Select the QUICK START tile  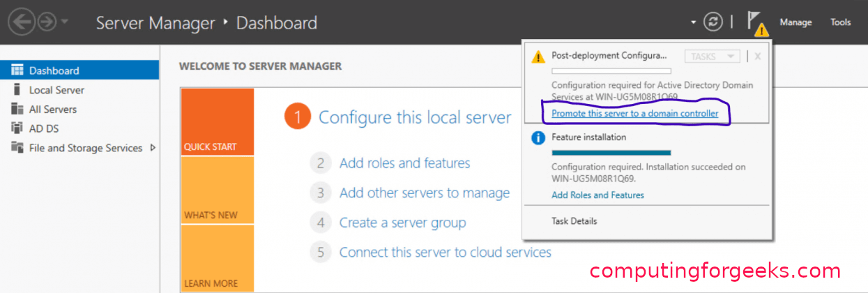pos(218,122)
